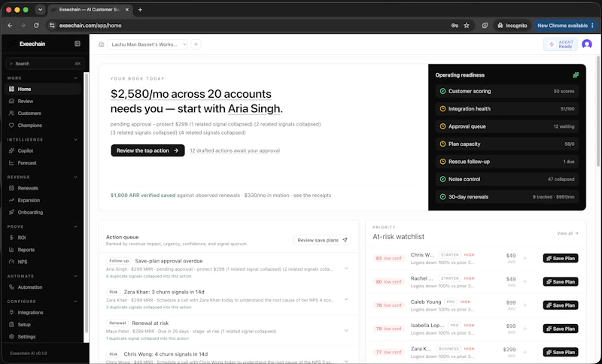Click New Chrome available button
Image resolution: width=602 pixels, height=364 pixels.
click(565, 26)
